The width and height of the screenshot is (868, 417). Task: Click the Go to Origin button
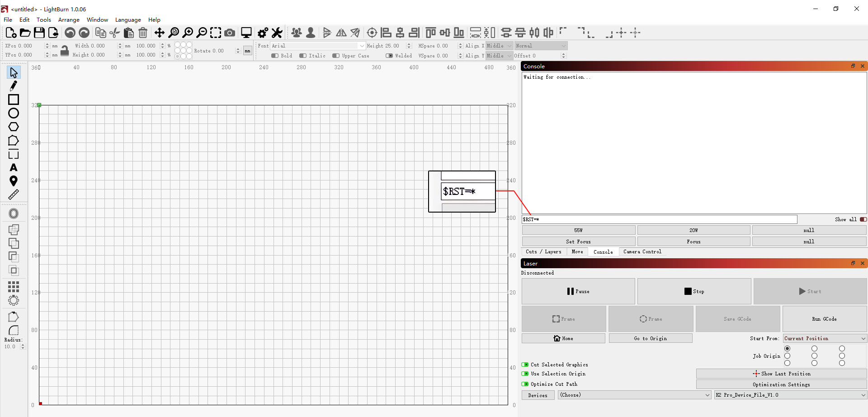pos(650,338)
